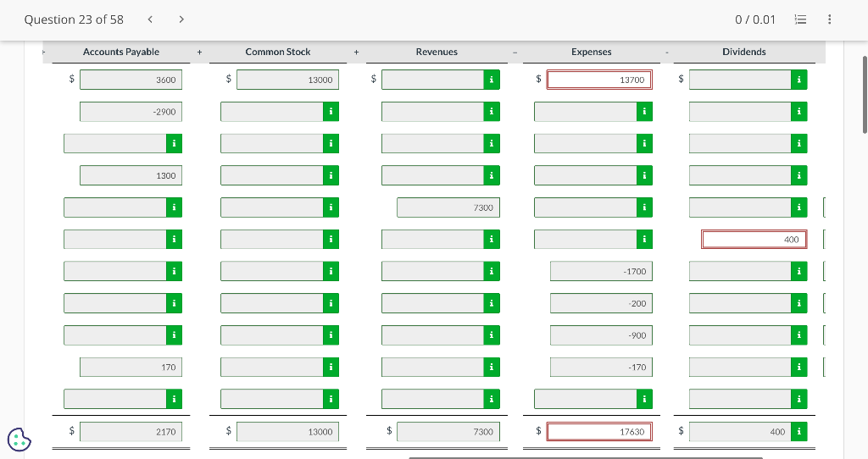Click Revenues info icon in the 13700 row
Screen dimensions: 868x459
click(492, 80)
